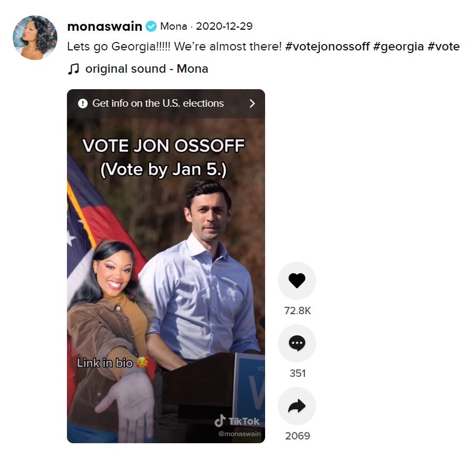Click the 72.8K likes count
476x457 pixels.
(297, 311)
